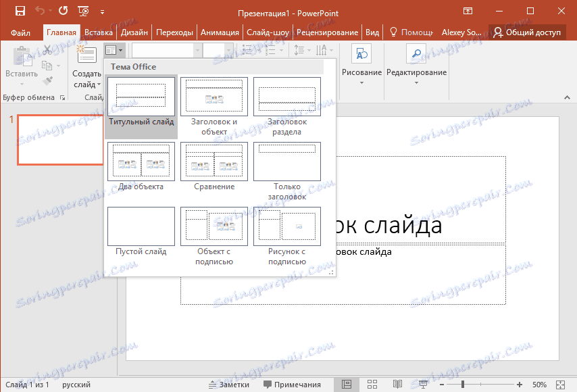Viewport: 577px width, 392px height.
Task: Enable Normal view in the status bar
Action: 347,385
